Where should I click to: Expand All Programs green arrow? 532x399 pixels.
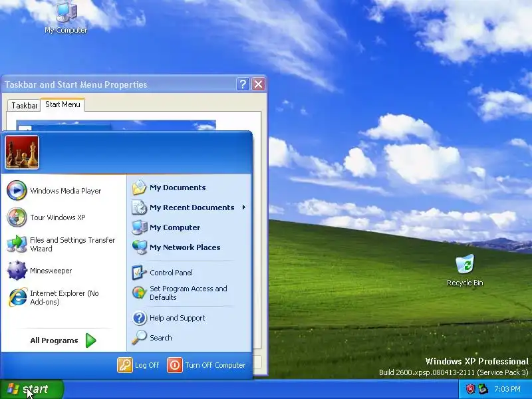(x=91, y=340)
